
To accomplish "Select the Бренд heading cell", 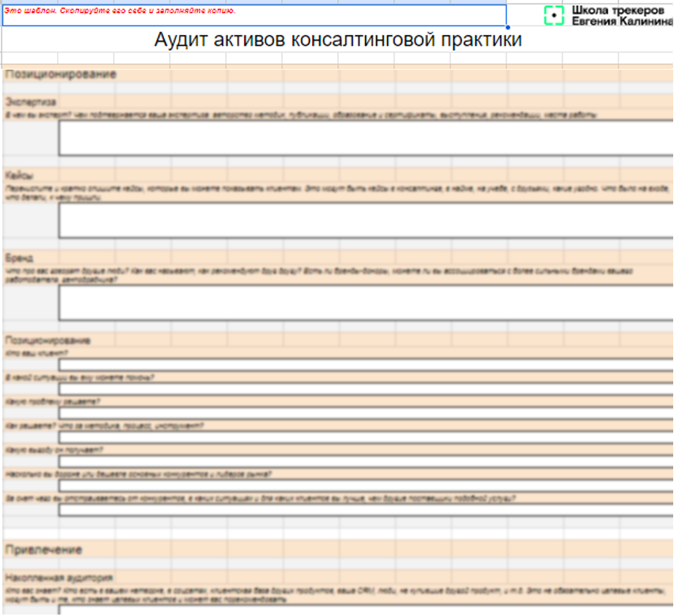I will (x=19, y=258).
